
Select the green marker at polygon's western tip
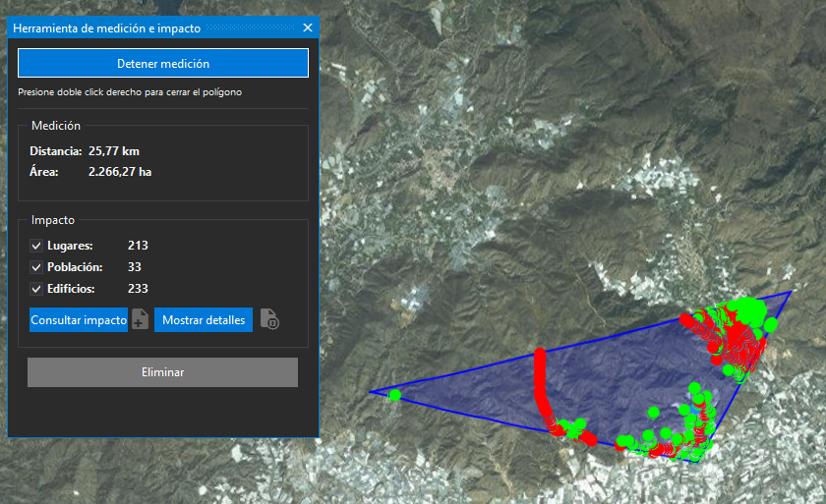point(394,396)
